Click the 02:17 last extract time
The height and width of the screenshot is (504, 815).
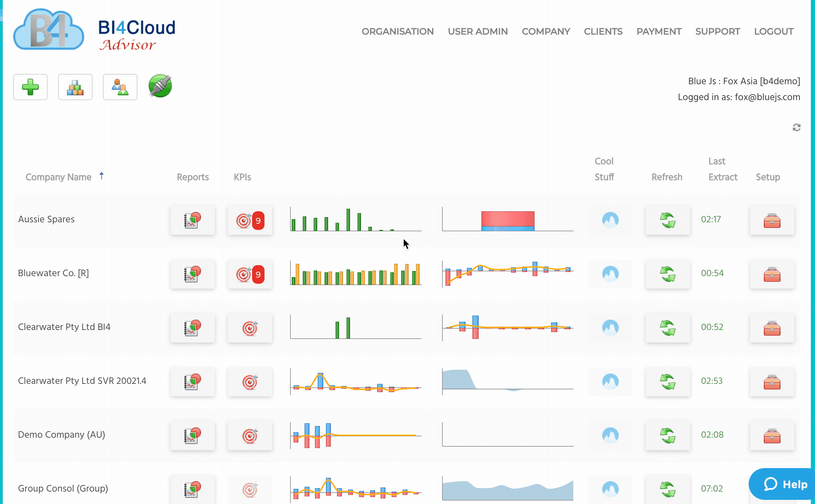[x=711, y=219]
